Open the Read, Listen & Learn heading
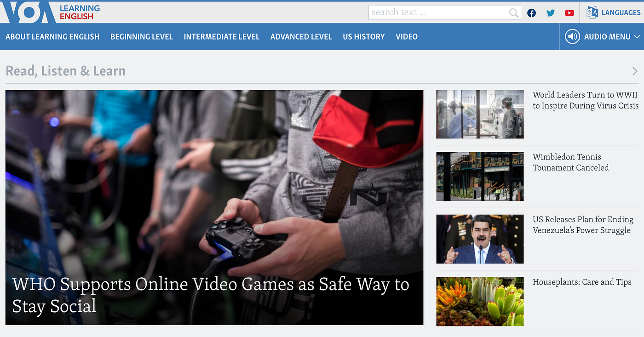 pyautogui.click(x=66, y=71)
